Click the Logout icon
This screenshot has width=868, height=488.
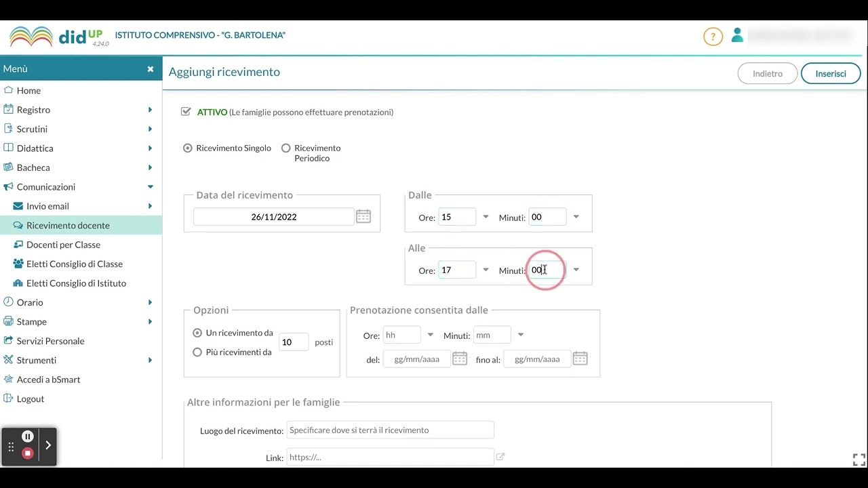pyautogui.click(x=8, y=399)
